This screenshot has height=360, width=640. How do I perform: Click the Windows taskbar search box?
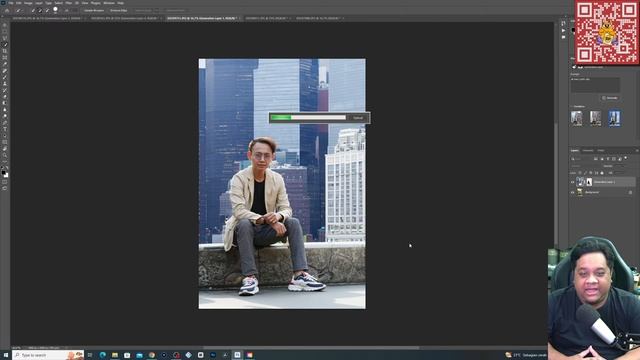pyautogui.click(x=48, y=355)
